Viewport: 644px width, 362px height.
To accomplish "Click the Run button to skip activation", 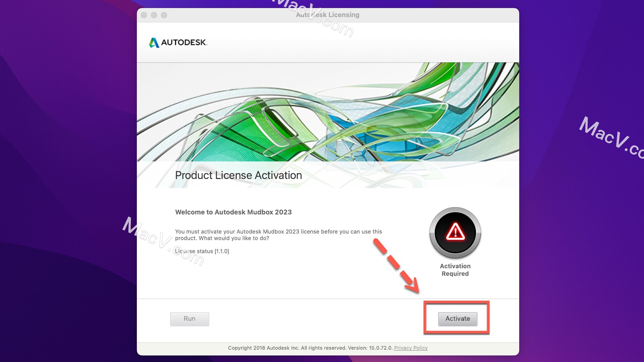I will [190, 318].
